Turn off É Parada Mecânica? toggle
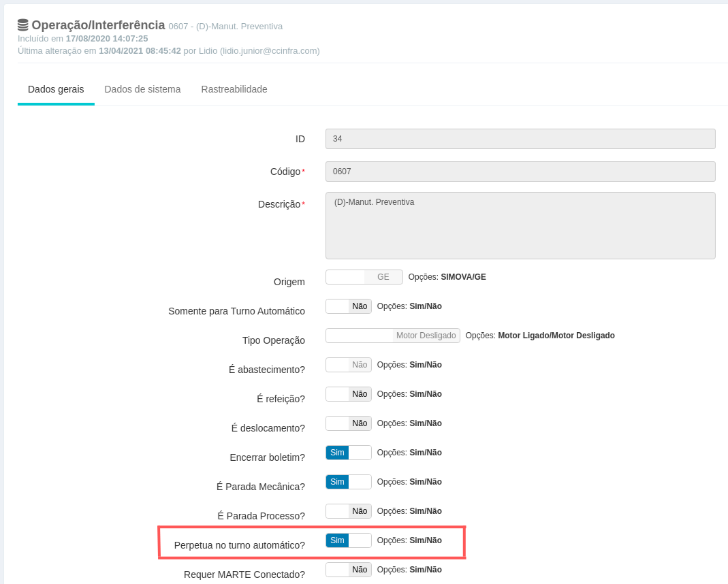Screen dimensions: 728x584 [348, 482]
